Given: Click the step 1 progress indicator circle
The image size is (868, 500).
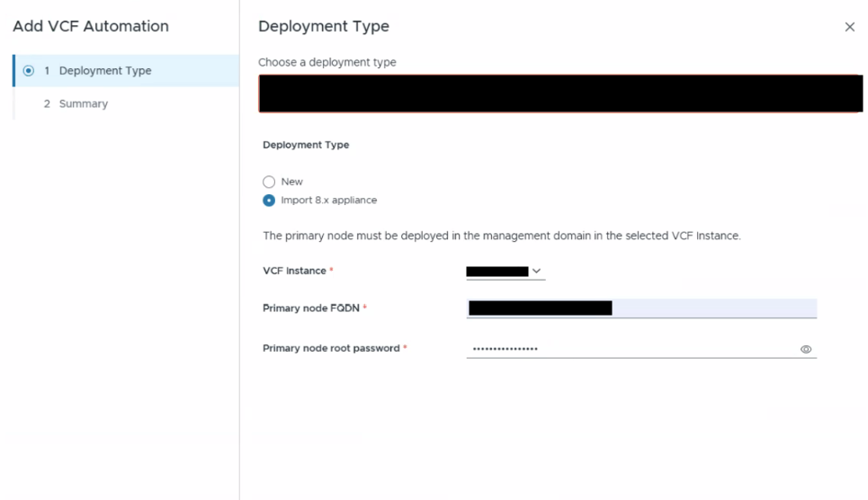Looking at the screenshot, I should [28, 71].
